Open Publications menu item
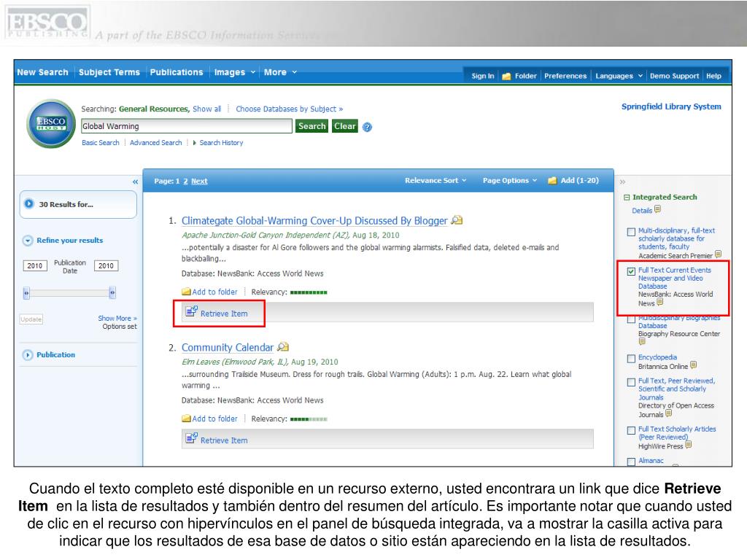The image size is (747, 560). click(x=177, y=72)
